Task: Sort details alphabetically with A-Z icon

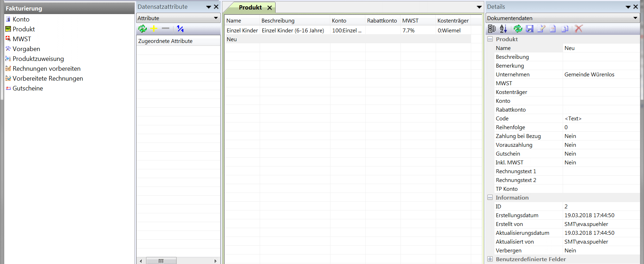Action: pyautogui.click(x=504, y=29)
